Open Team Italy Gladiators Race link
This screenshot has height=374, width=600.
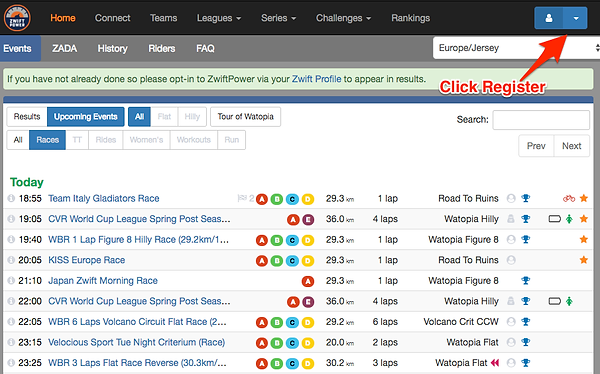click(x=104, y=198)
